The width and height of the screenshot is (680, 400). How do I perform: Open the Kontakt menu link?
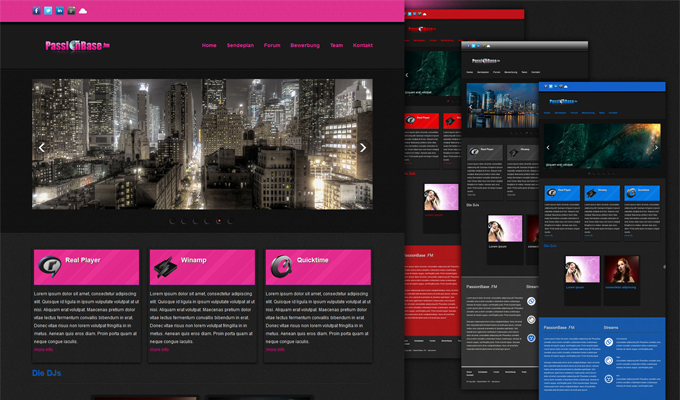(363, 45)
